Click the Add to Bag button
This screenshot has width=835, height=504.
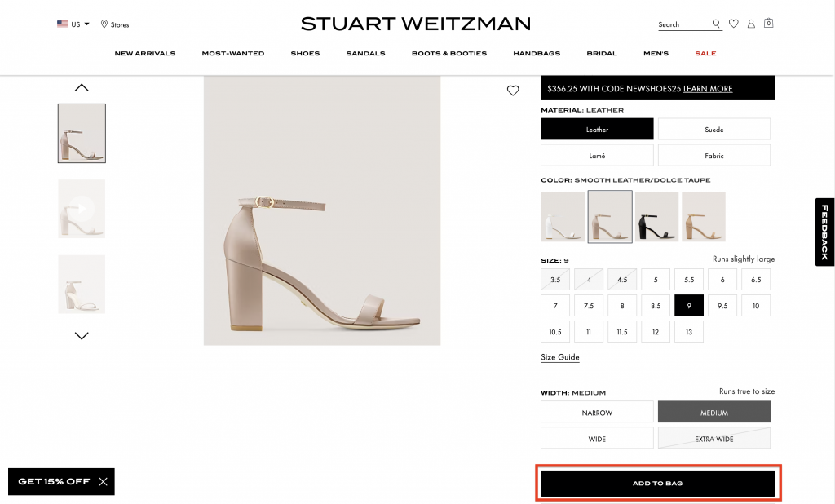click(x=658, y=484)
